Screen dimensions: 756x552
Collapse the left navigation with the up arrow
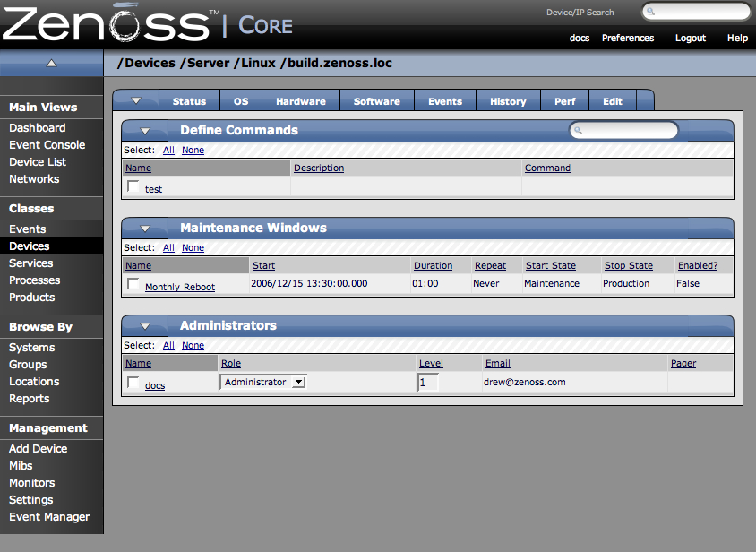click(x=51, y=63)
